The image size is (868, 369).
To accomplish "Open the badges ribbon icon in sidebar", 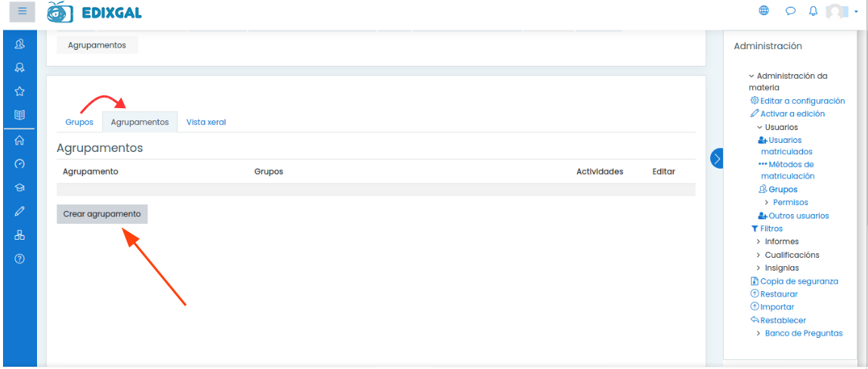I will (x=20, y=67).
